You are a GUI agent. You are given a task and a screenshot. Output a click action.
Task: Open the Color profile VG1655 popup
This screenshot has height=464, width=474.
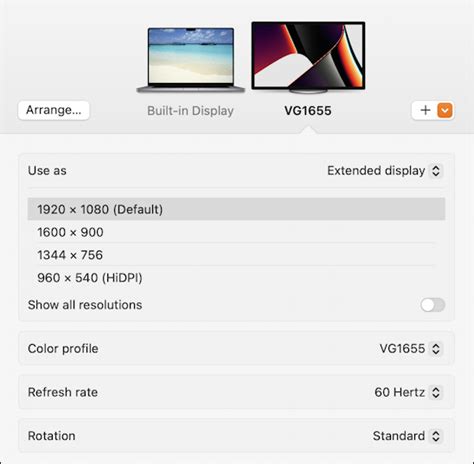(411, 349)
